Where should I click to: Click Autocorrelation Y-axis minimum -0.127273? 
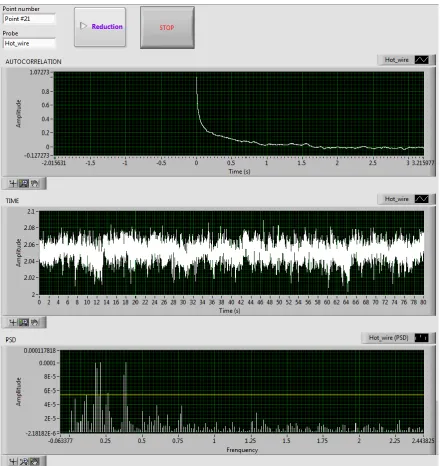point(37,155)
